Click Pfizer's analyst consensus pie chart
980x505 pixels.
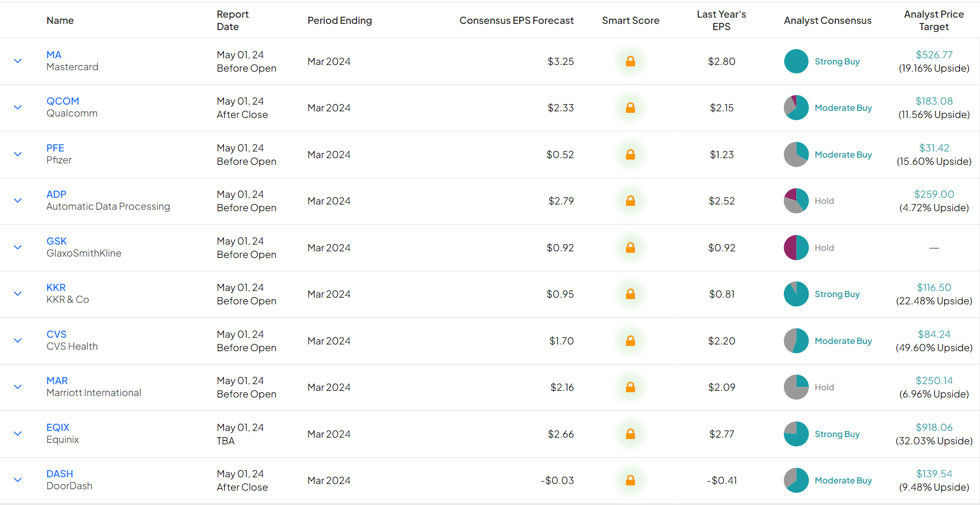coord(796,154)
